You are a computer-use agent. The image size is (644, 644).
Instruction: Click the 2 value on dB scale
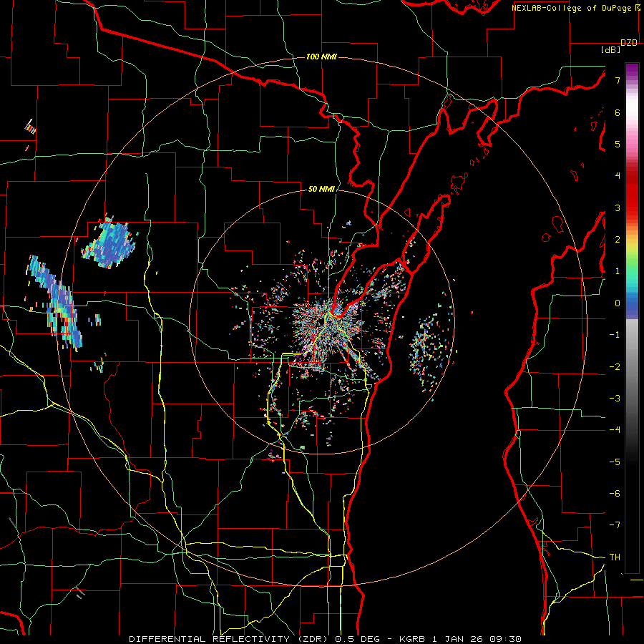(x=618, y=240)
